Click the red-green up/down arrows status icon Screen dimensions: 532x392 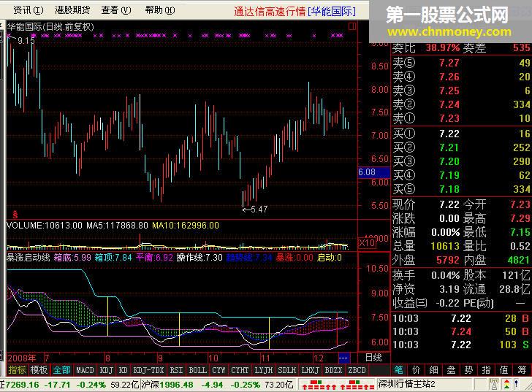pyautogui.click(x=506, y=385)
